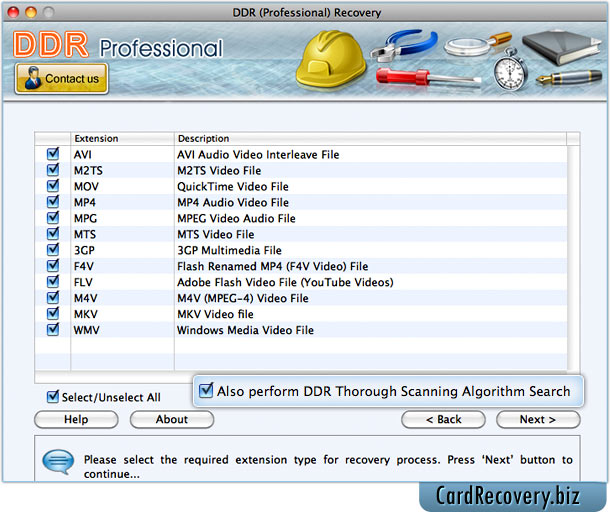Disable the FLV extension checkbox
This screenshot has height=512, width=610.
(x=53, y=281)
